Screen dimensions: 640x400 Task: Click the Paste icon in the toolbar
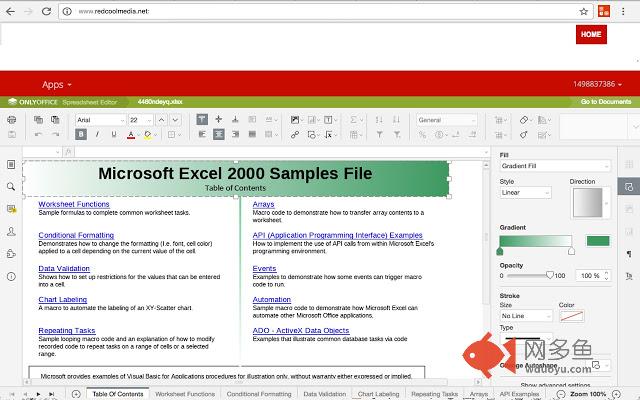pos(55,120)
